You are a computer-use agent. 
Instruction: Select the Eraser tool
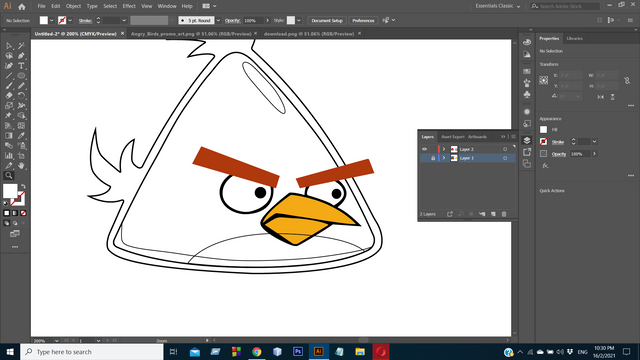click(9, 96)
